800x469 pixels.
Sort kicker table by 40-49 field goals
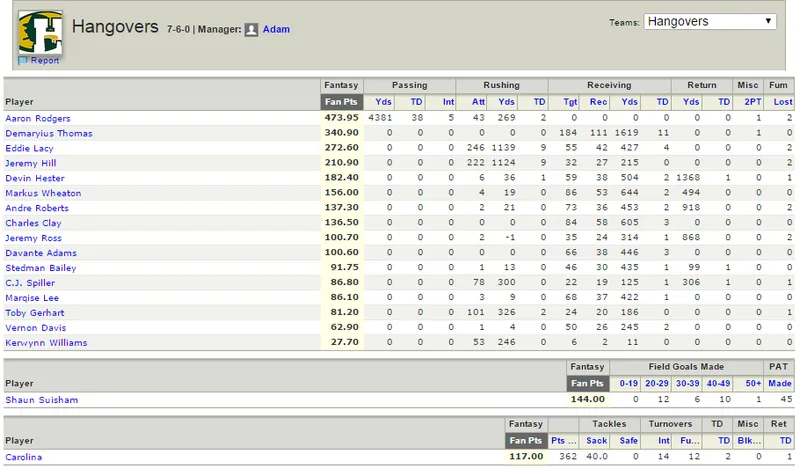[x=718, y=383]
